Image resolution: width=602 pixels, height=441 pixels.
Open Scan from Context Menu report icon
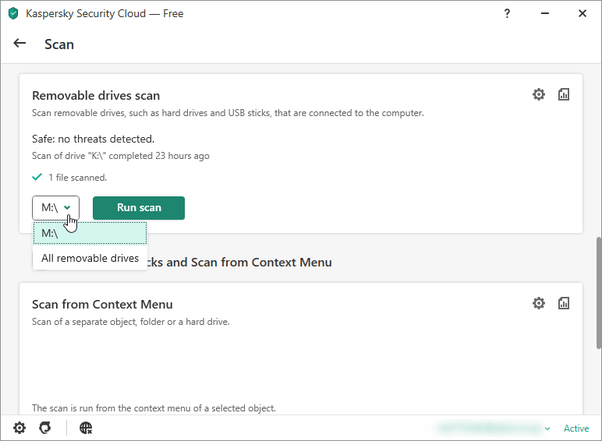click(563, 303)
